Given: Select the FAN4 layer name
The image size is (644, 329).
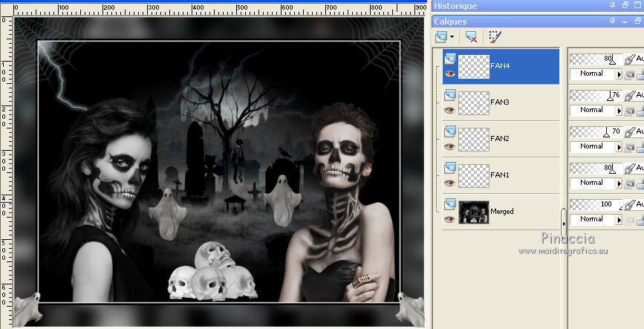Looking at the screenshot, I should 500,65.
